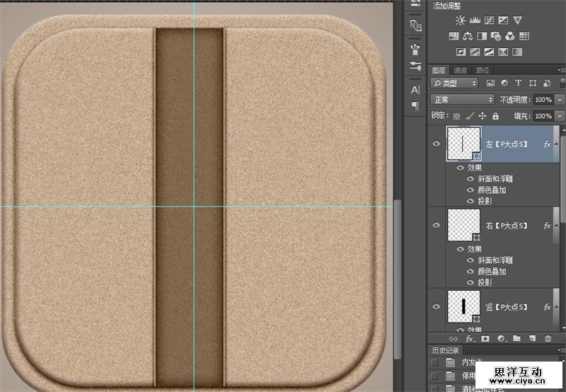Add a layer mask
566x392 pixels.
(485, 339)
